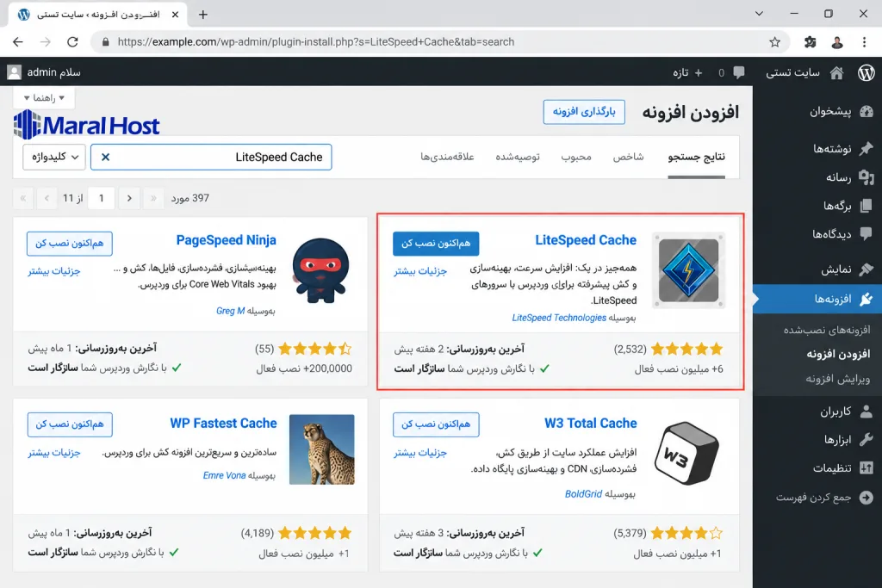Go to next results page arrow

click(x=129, y=198)
